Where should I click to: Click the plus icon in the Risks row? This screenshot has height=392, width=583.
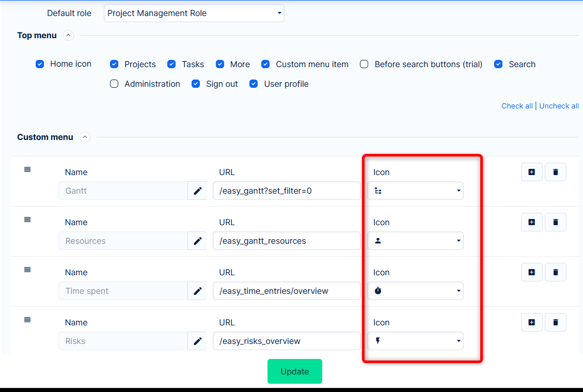[x=532, y=322]
